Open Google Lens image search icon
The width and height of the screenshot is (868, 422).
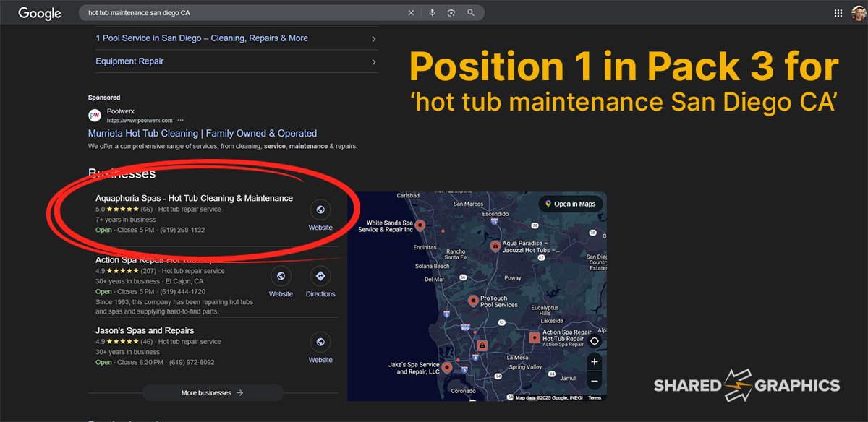[x=451, y=13]
